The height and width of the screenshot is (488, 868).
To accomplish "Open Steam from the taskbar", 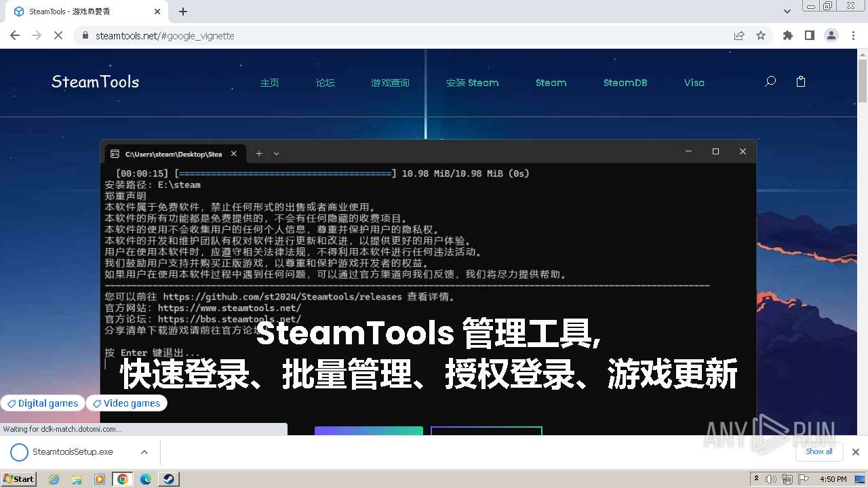I will click(x=168, y=479).
